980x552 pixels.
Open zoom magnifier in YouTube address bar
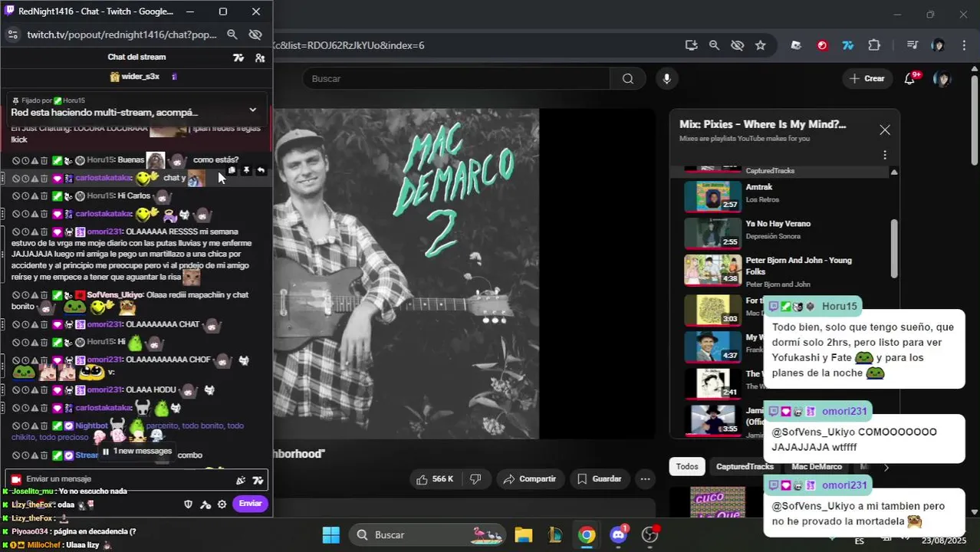click(714, 45)
